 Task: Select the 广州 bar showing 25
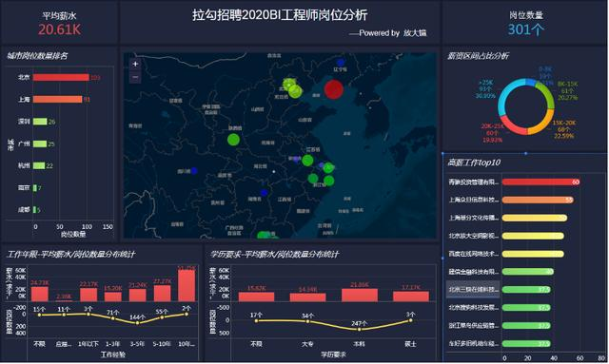[40, 144]
